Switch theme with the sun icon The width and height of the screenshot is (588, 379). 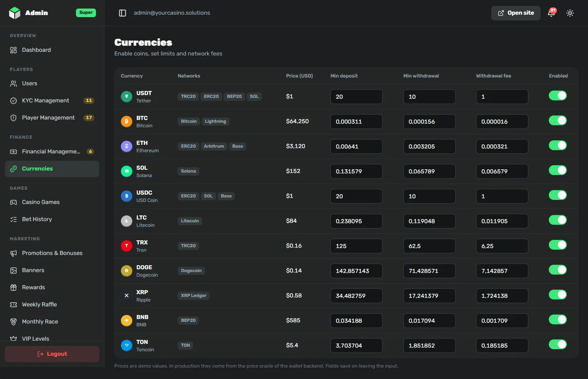click(x=570, y=13)
